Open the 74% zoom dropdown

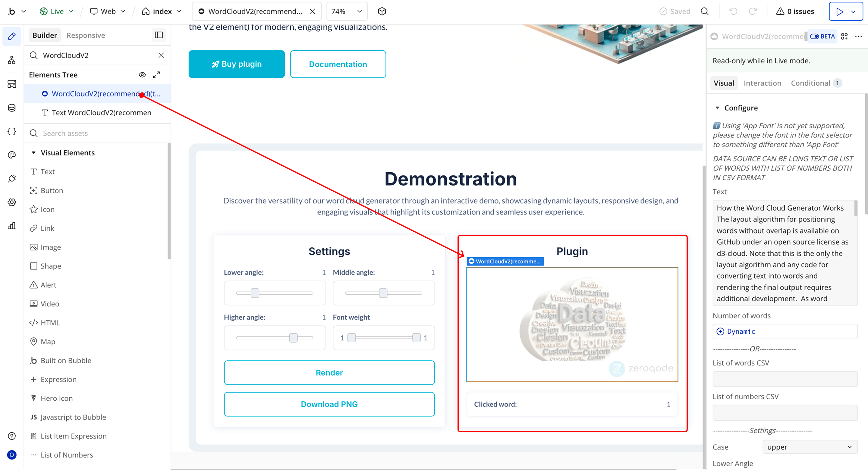click(346, 11)
